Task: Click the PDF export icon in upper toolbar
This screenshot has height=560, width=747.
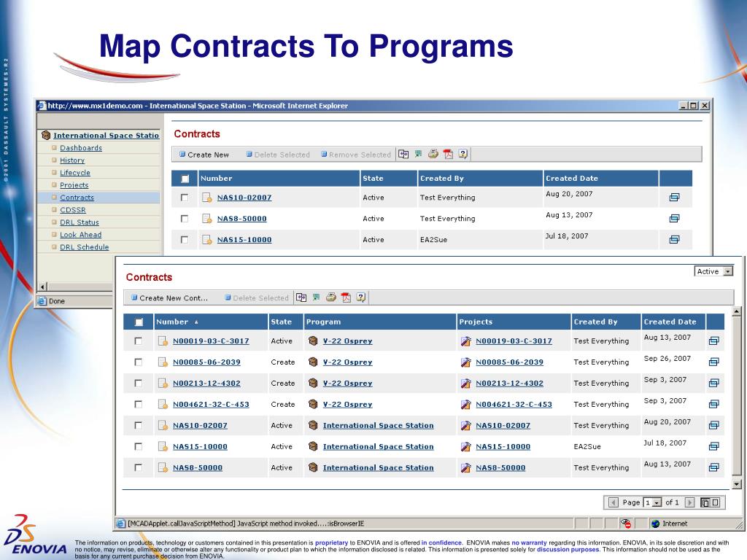Action: pos(449,154)
